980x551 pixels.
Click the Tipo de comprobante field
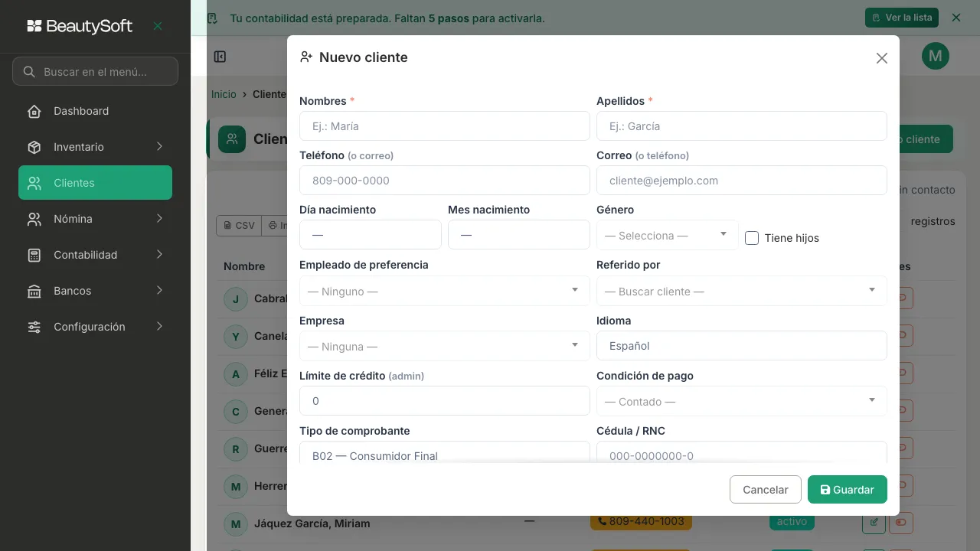coord(444,452)
